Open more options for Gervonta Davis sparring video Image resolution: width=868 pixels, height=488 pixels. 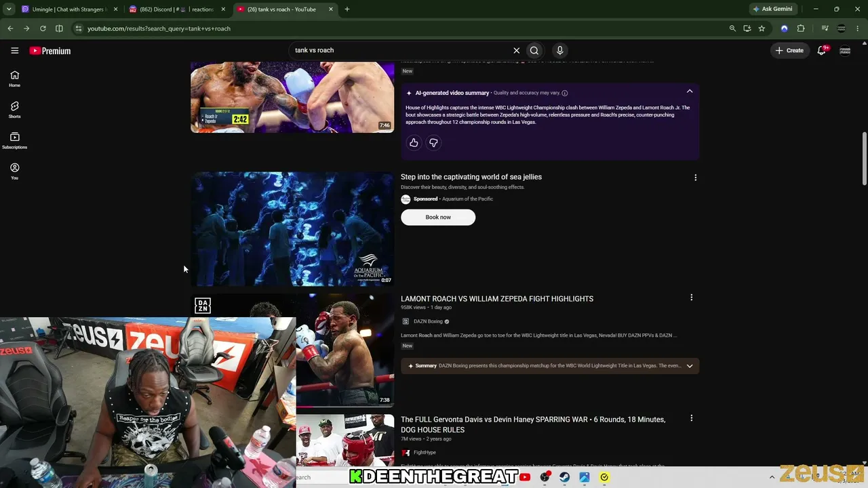691,418
